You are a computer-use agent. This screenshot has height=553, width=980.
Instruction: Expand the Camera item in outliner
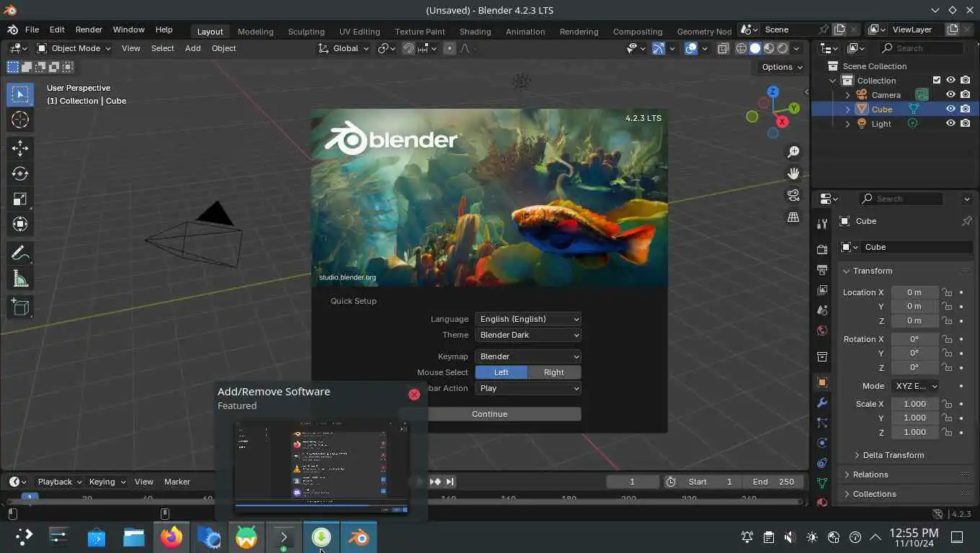(x=848, y=95)
